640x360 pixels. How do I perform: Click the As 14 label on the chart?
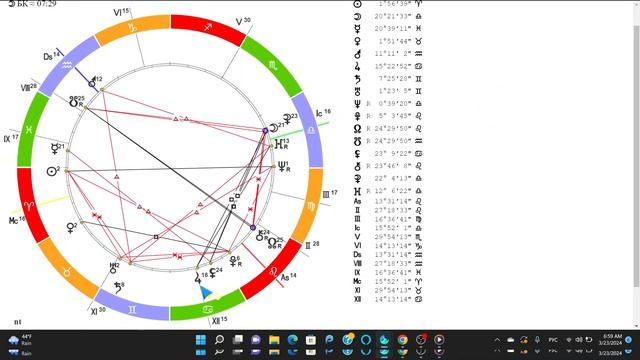[288, 278]
